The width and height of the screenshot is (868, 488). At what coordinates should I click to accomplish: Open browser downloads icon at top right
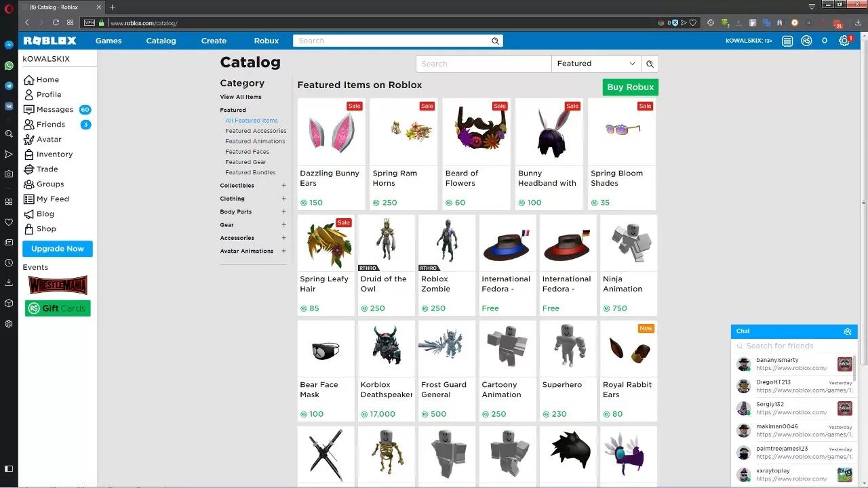click(x=858, y=22)
